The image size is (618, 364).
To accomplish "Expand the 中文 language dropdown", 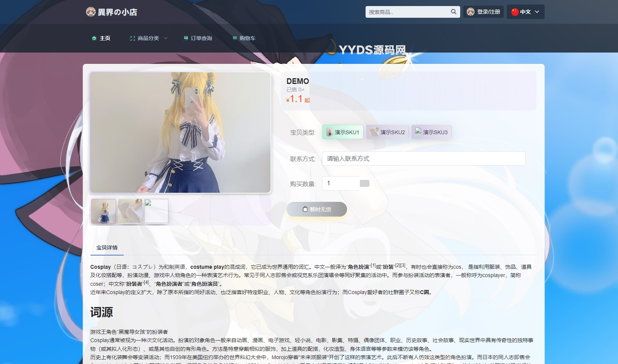I will pos(525,12).
